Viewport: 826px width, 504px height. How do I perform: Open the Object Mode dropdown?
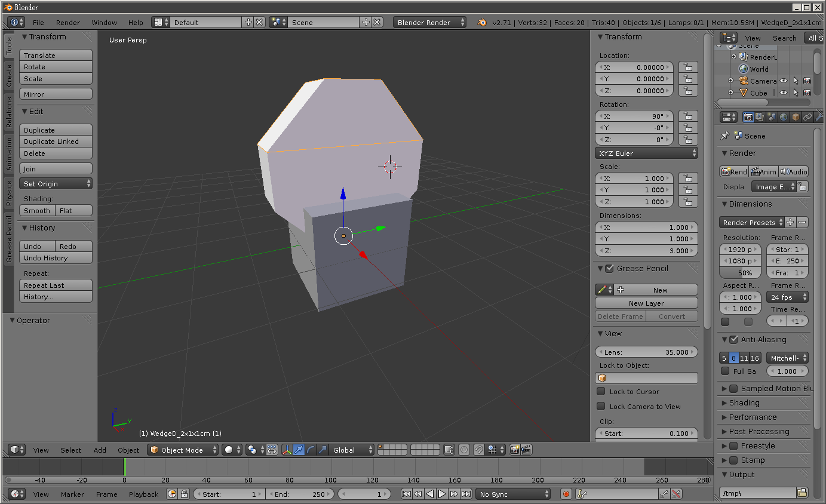coord(183,450)
